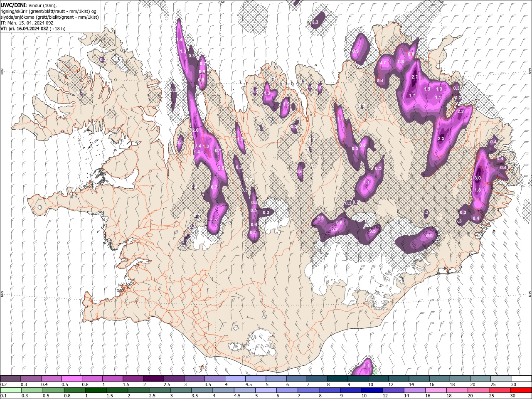The width and height of the screenshot is (532, 399).
Task: Click the 15W longitude label at the top
Action: (440, 2)
